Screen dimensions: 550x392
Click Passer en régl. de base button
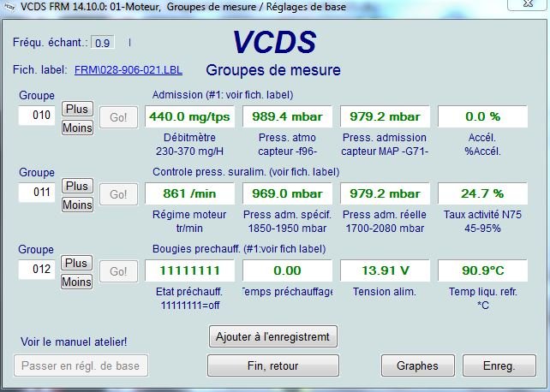(81, 365)
